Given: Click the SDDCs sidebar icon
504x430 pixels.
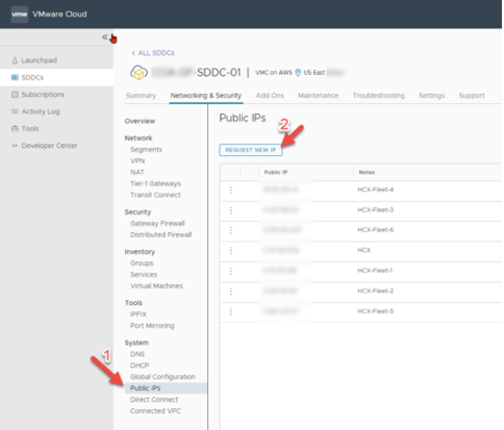Looking at the screenshot, I should point(15,78).
